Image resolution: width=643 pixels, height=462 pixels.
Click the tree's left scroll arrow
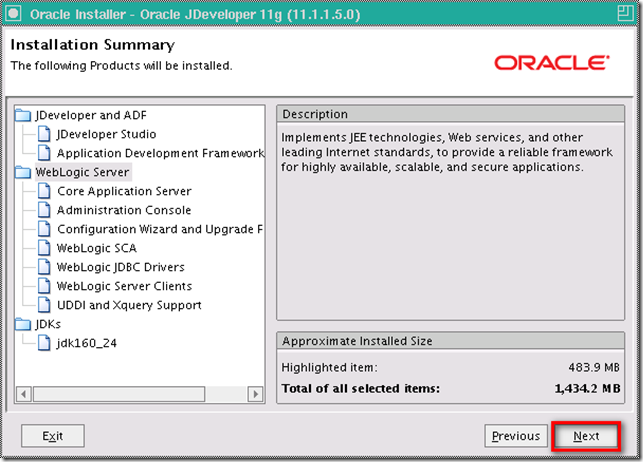pyautogui.click(x=24, y=394)
